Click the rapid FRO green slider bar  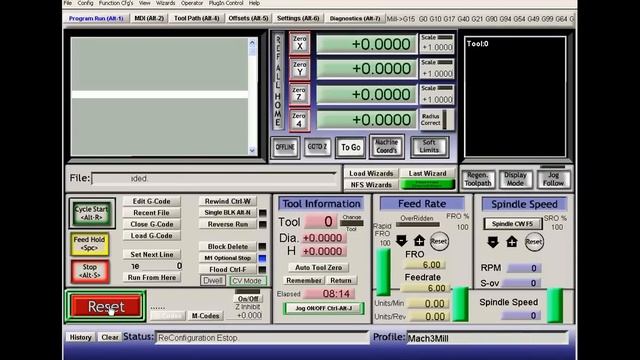[383, 271]
